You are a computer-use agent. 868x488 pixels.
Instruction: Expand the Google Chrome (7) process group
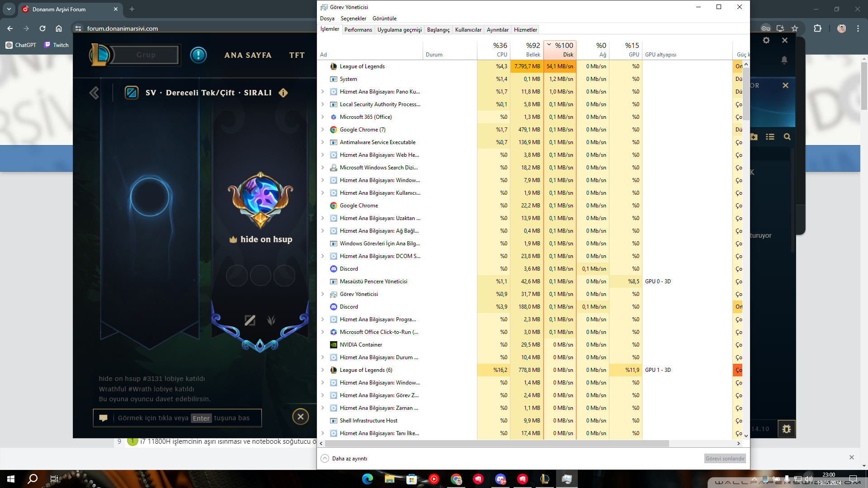pyautogui.click(x=323, y=130)
